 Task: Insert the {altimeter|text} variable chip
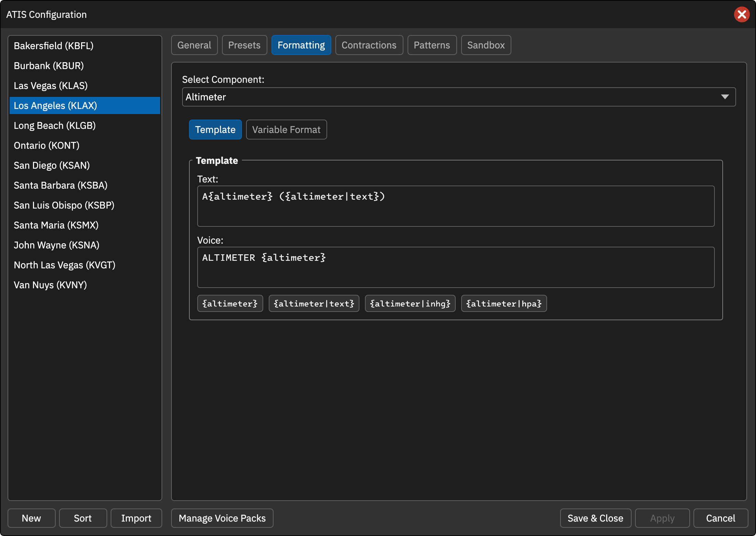pos(314,303)
